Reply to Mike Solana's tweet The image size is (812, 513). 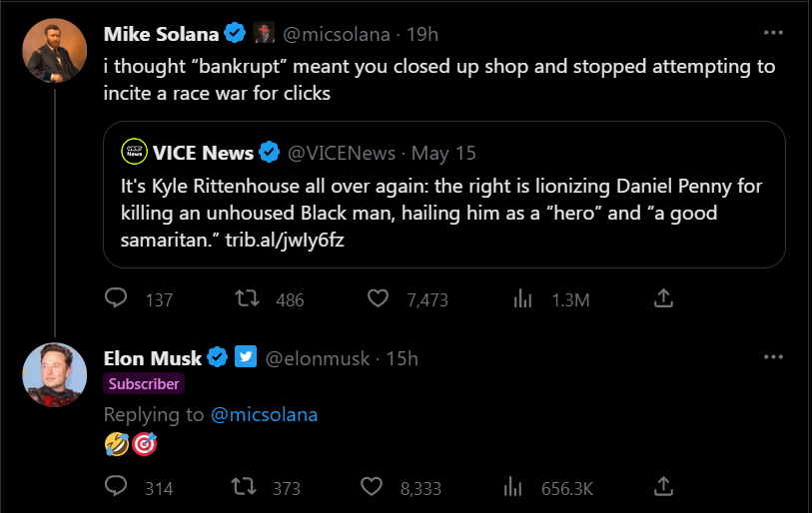(x=117, y=299)
